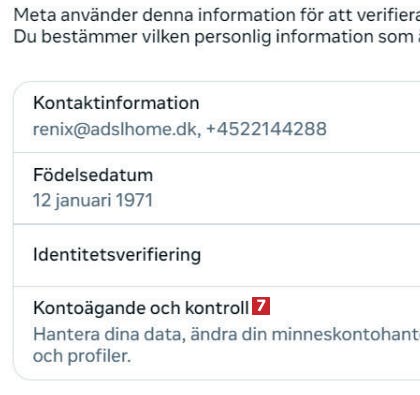420x395 pixels.
Task: Click the word 'kontroll' beside the badge
Action: coord(217,308)
